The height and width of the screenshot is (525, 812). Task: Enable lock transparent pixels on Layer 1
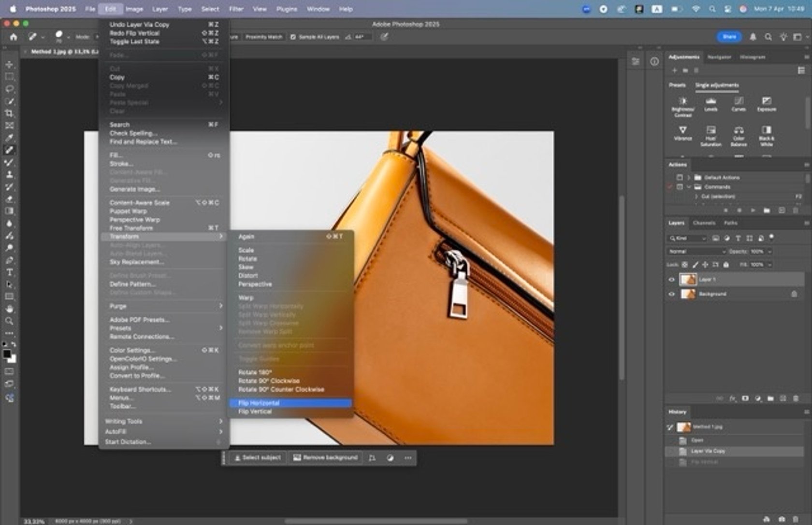[x=684, y=265]
